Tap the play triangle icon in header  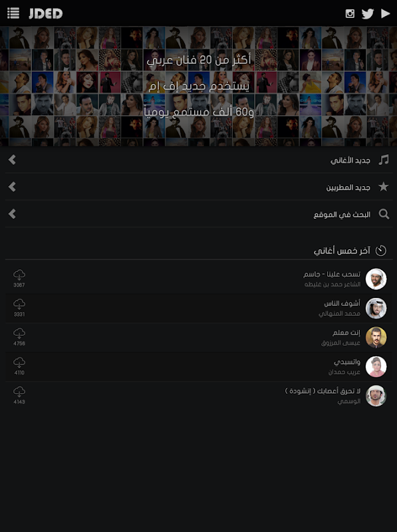(x=385, y=13)
